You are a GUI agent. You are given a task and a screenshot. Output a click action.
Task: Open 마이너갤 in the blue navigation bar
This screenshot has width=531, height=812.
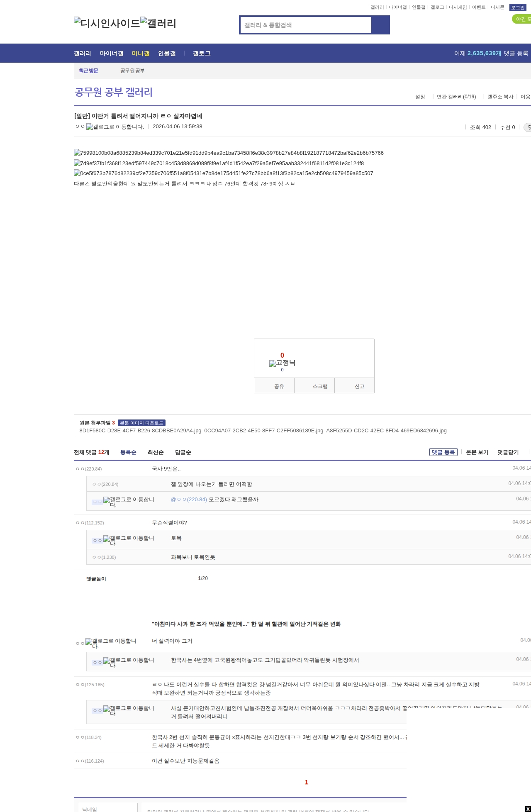[x=112, y=54]
